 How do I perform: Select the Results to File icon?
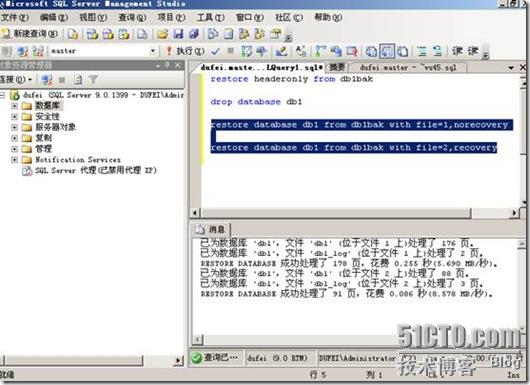[x=403, y=51]
